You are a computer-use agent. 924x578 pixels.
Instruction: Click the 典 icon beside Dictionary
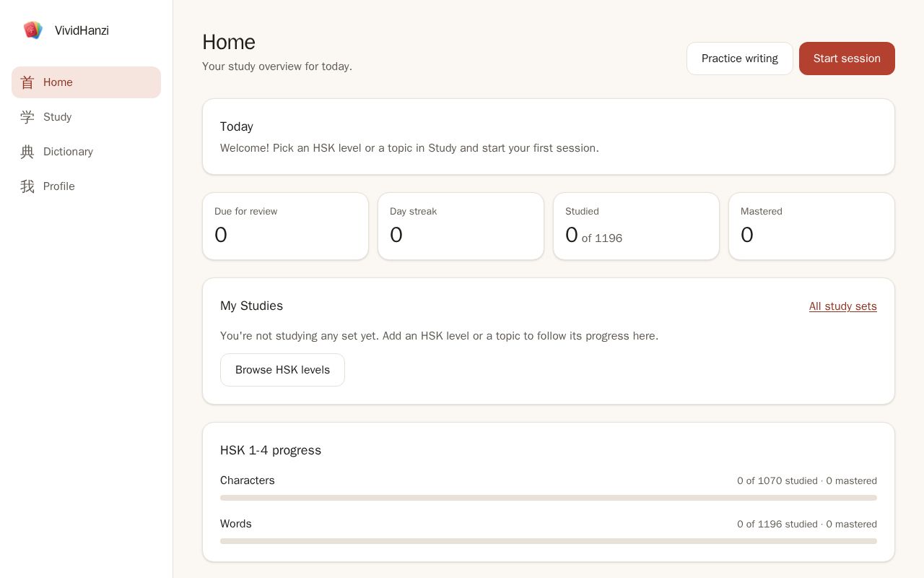click(x=27, y=152)
